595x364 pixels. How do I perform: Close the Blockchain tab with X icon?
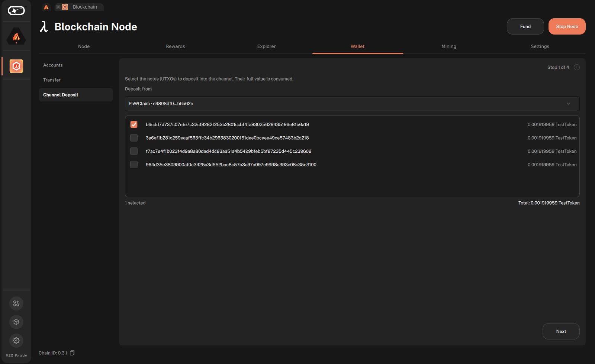58,7
